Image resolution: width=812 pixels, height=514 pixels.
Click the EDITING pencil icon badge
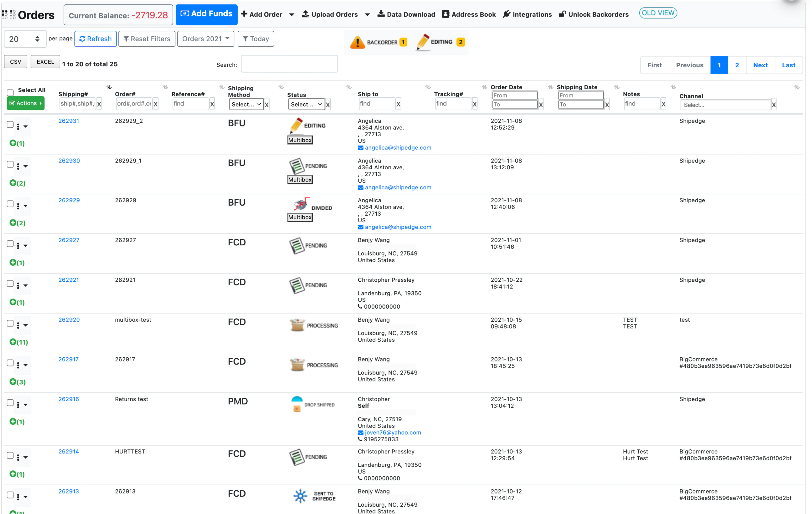(x=423, y=42)
